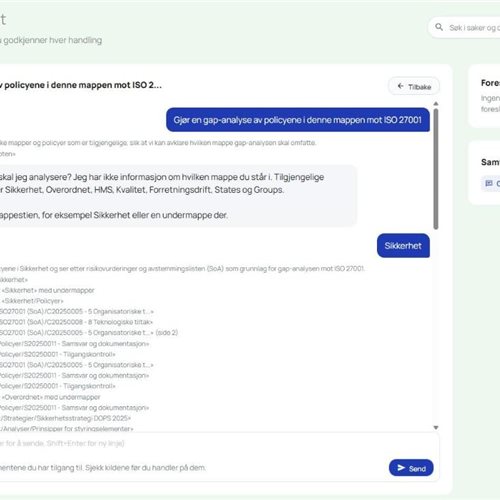
Task: Click '«Sikkerhet/Policyer»' line
Action: tap(32, 301)
